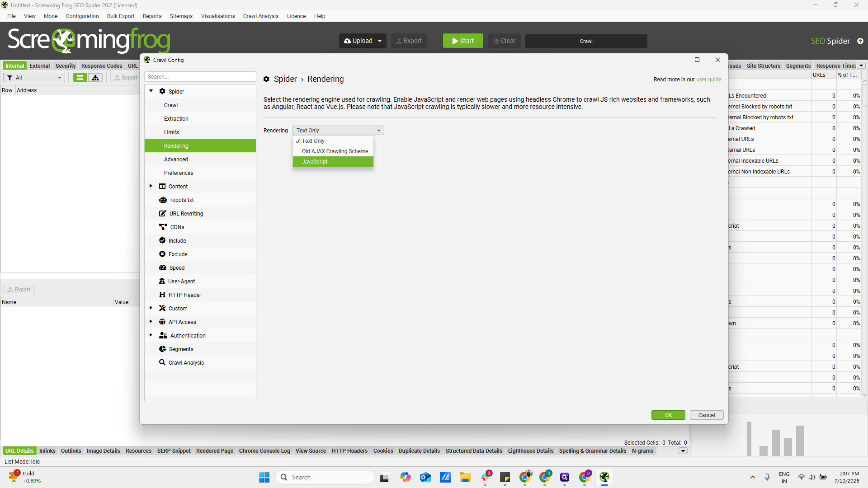Open the Bulk Export menu
The image size is (868, 488).
coord(120,16)
